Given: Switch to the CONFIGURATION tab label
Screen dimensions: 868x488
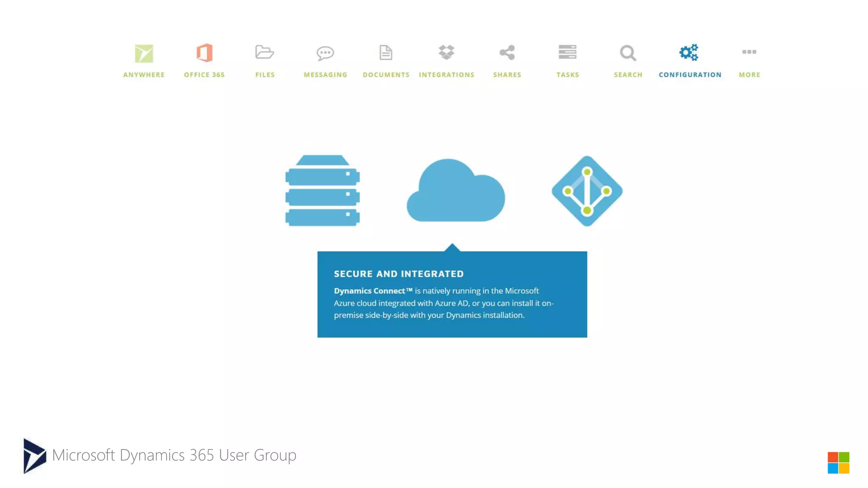Looking at the screenshot, I should point(690,75).
